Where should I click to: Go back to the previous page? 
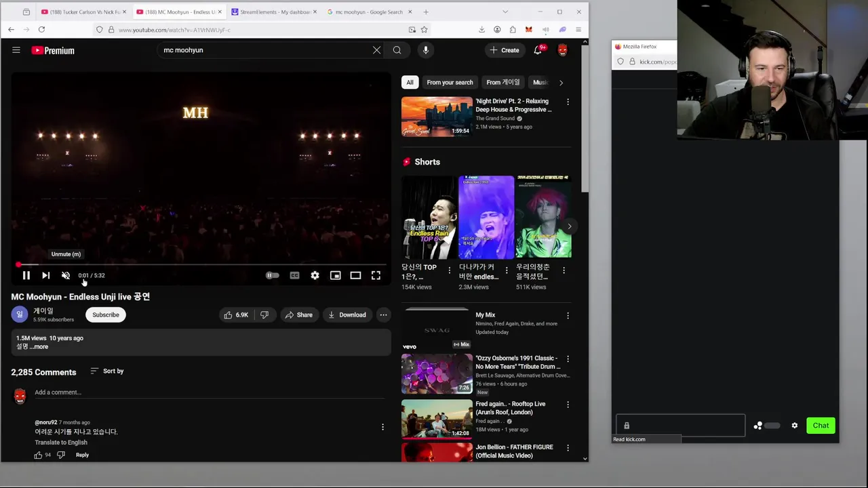(11, 29)
